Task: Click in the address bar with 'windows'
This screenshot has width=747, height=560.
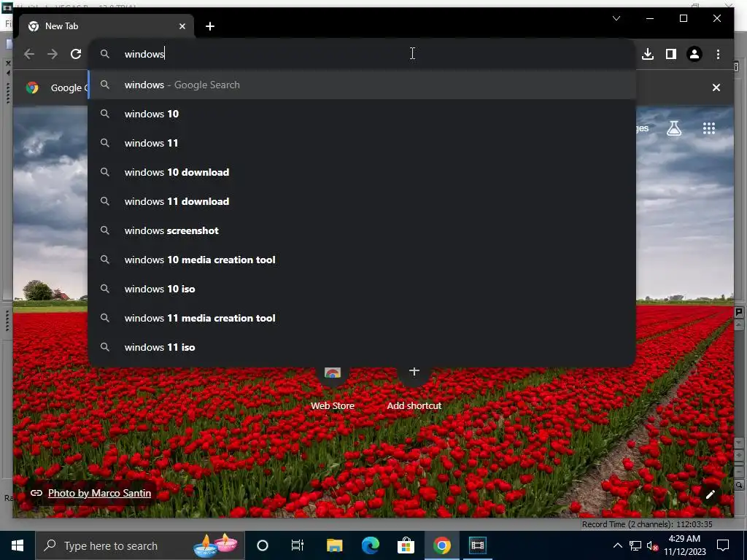Action: click(362, 54)
